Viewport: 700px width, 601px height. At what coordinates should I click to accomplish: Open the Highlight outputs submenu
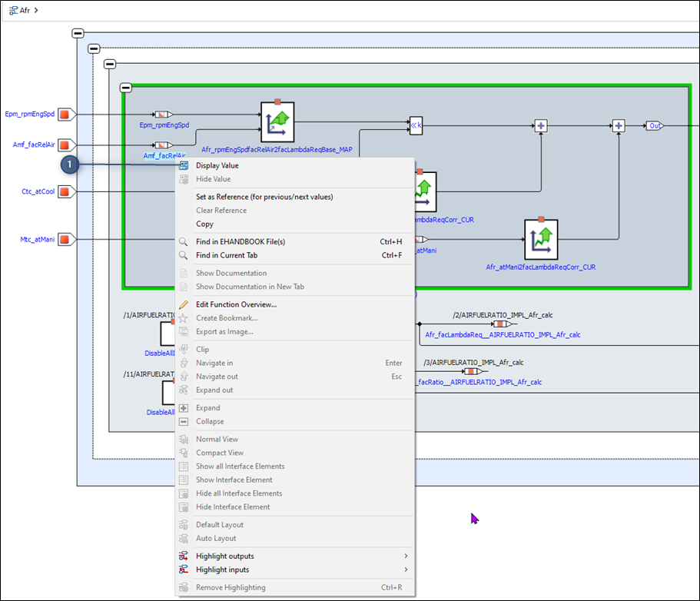point(223,556)
